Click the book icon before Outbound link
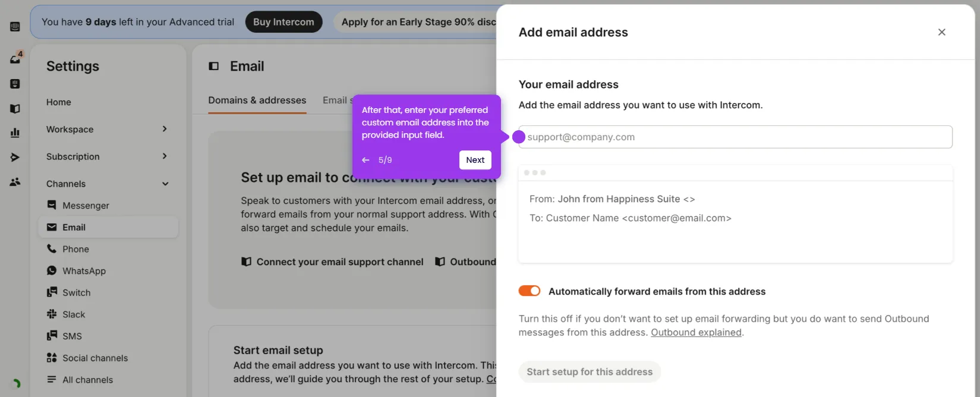Viewport: 980px width, 397px height. [x=440, y=261]
